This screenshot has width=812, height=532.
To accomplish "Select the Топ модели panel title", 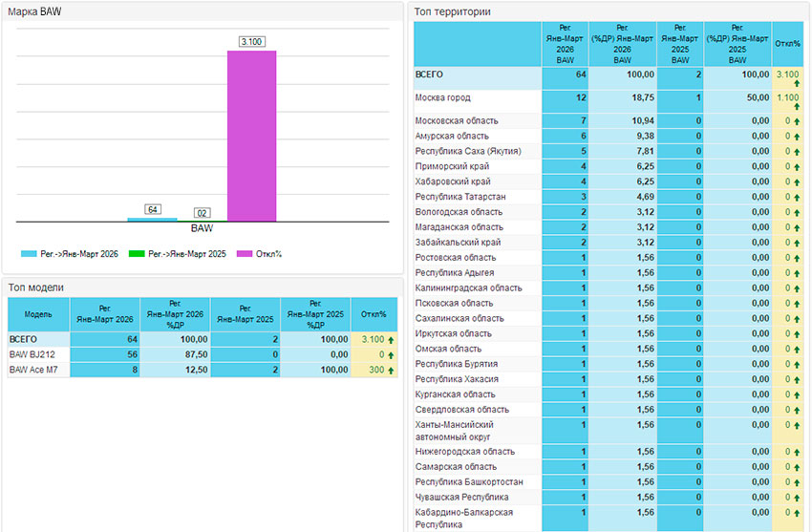I will click(36, 287).
